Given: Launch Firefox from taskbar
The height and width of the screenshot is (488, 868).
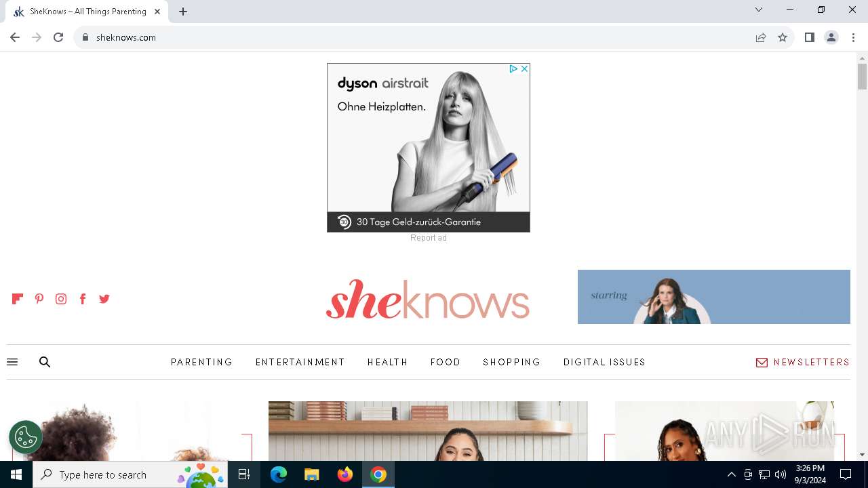Looking at the screenshot, I should (x=345, y=474).
